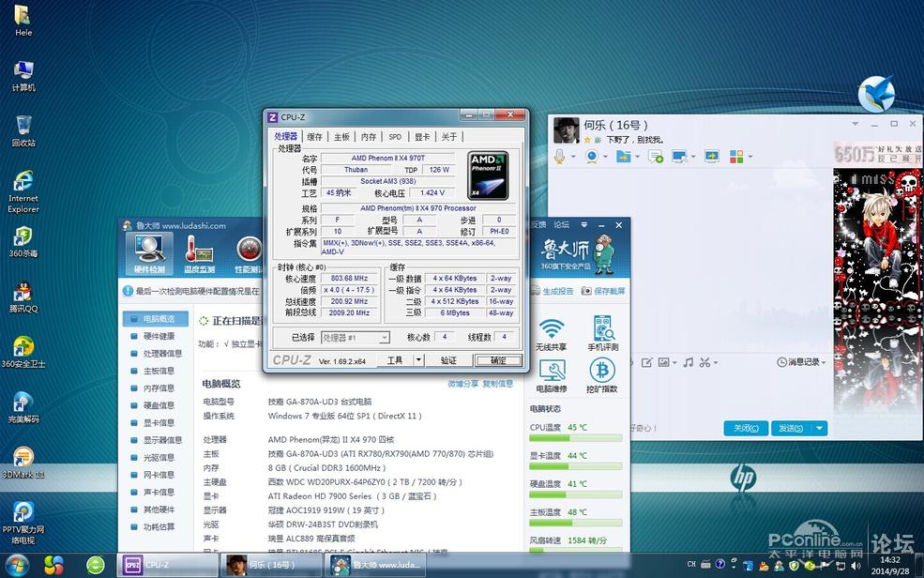This screenshot has width=924, height=578.
Task: Click the 验证 button in CPU-Z
Action: [x=448, y=360]
